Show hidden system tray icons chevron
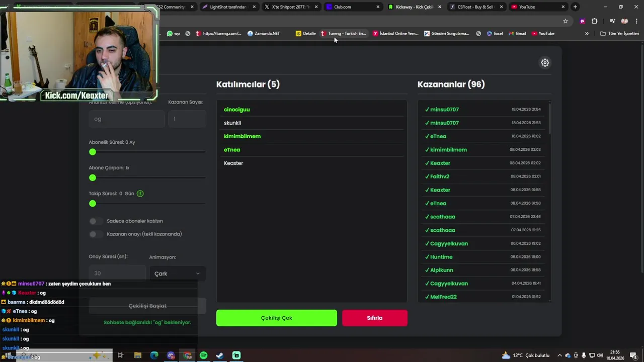Screen dimensions: 644x362 tap(559, 355)
